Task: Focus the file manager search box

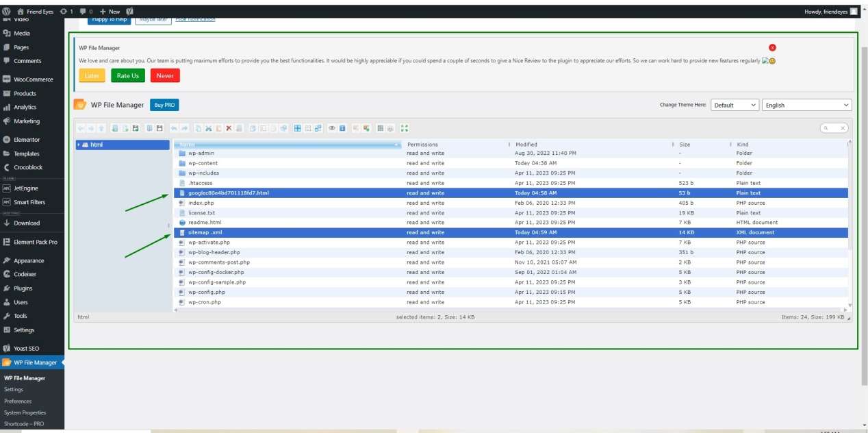Action: pyautogui.click(x=834, y=128)
